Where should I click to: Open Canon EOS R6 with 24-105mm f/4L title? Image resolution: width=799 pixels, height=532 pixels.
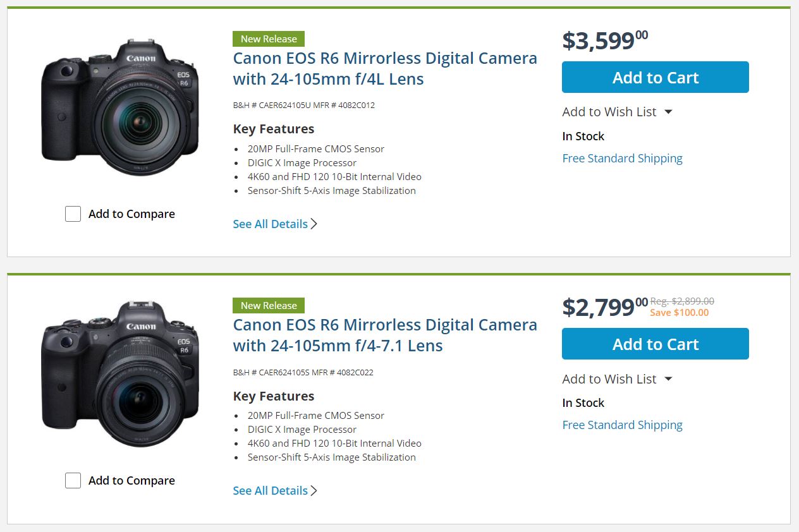click(x=384, y=68)
